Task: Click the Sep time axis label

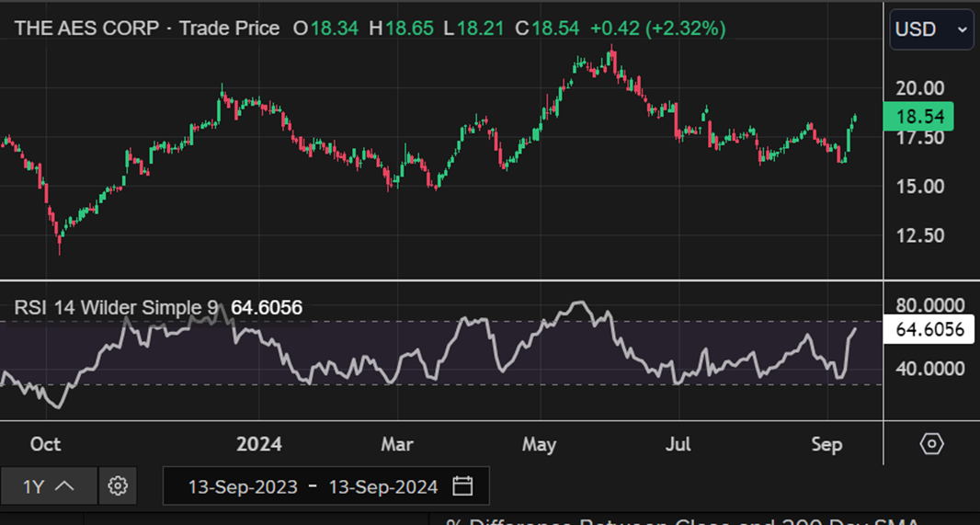Action: (x=826, y=444)
